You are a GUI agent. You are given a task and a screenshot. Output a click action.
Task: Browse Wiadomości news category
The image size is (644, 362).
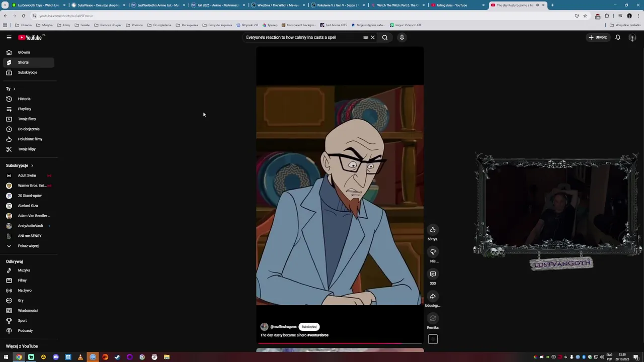[x=28, y=311]
